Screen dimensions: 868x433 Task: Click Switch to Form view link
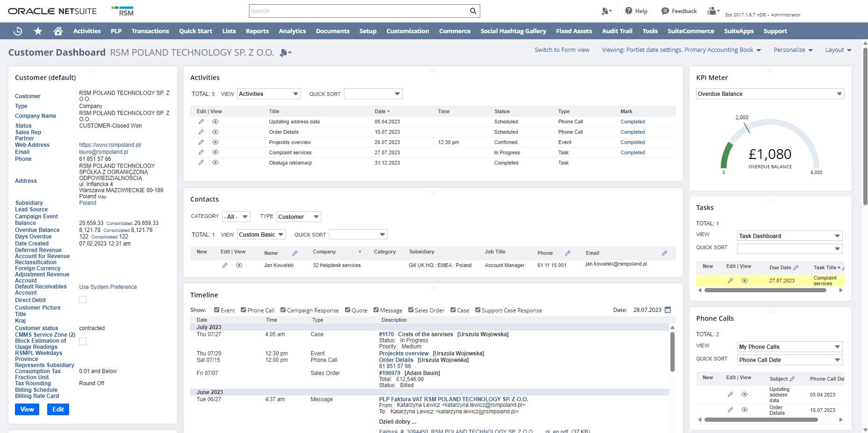(562, 50)
